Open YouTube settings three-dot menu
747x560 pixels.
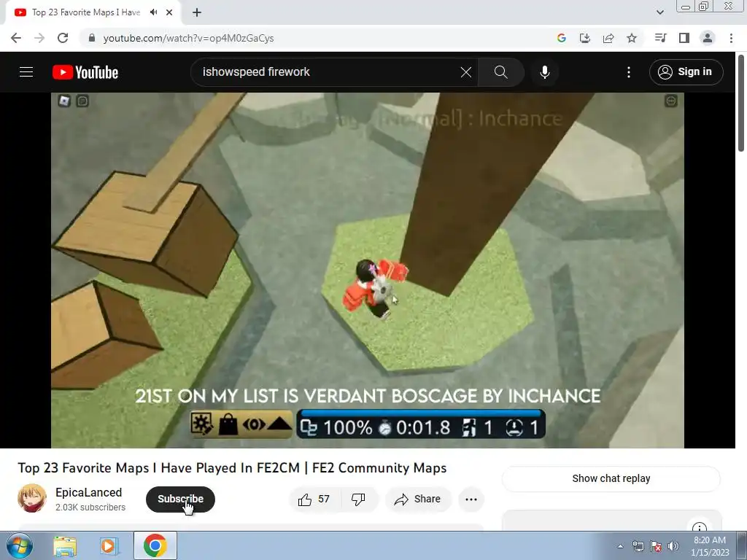click(x=629, y=72)
